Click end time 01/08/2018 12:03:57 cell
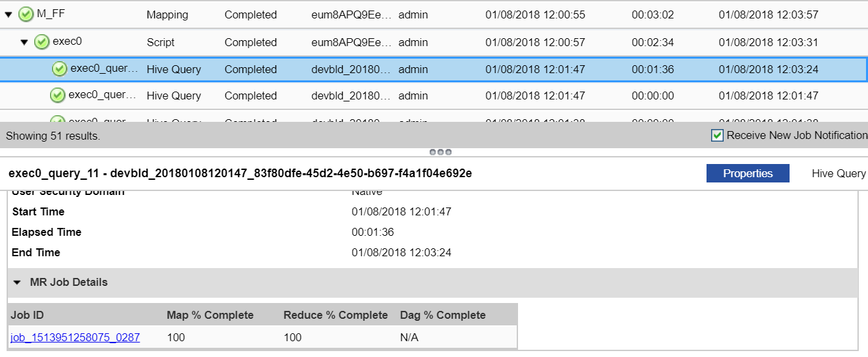Screen dimensions: 868x357 (x=768, y=14)
